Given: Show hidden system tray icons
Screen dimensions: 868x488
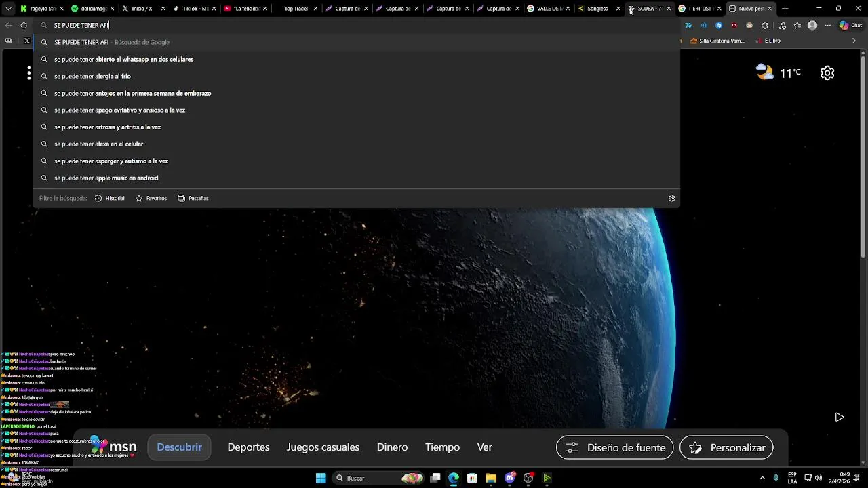Looking at the screenshot, I should pyautogui.click(x=762, y=478).
